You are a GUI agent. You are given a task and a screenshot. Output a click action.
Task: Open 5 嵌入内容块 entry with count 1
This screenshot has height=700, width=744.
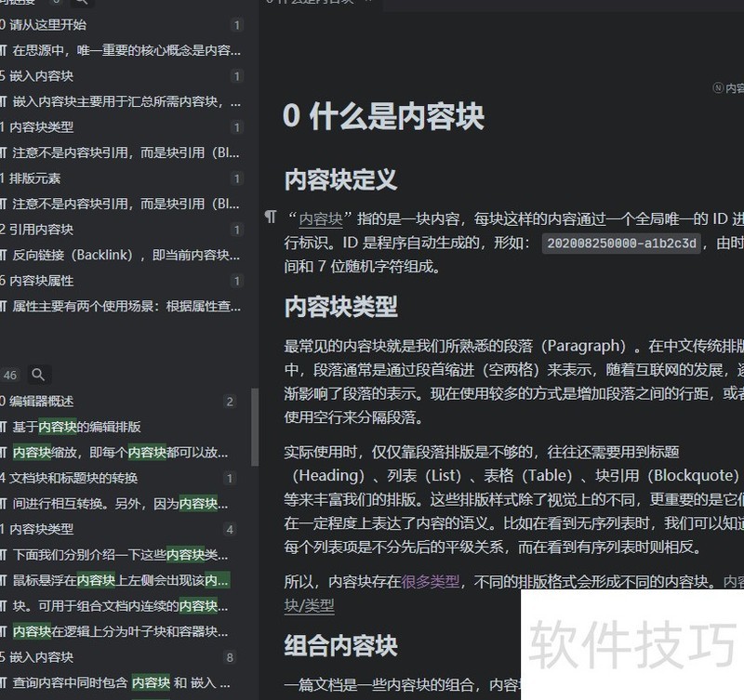(x=122, y=76)
